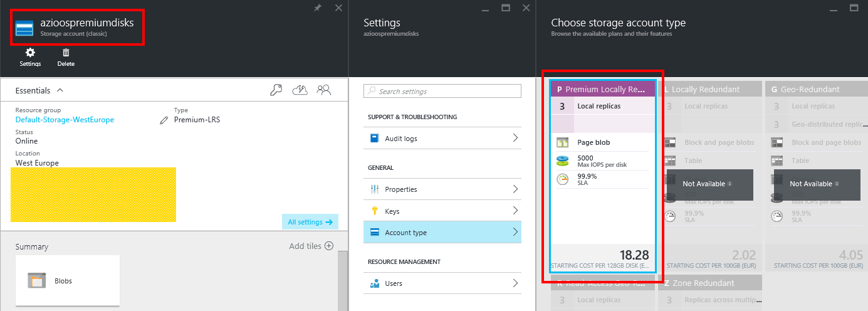This screenshot has width=868, height=311.
Task: Close the storage account blade
Action: (x=338, y=8)
